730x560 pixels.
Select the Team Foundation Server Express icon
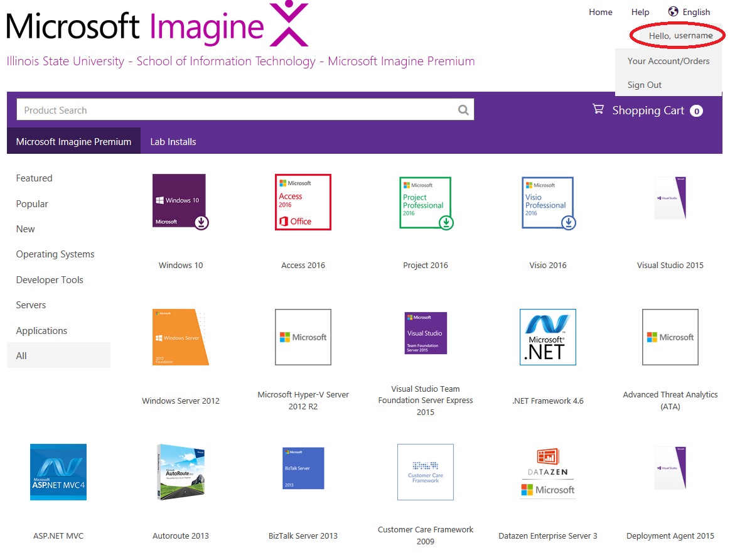pos(426,333)
